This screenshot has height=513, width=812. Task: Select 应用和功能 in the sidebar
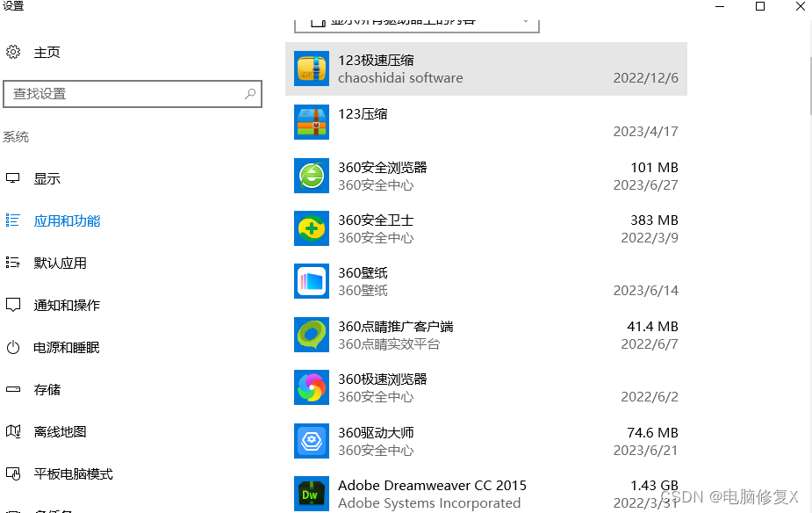tap(68, 220)
